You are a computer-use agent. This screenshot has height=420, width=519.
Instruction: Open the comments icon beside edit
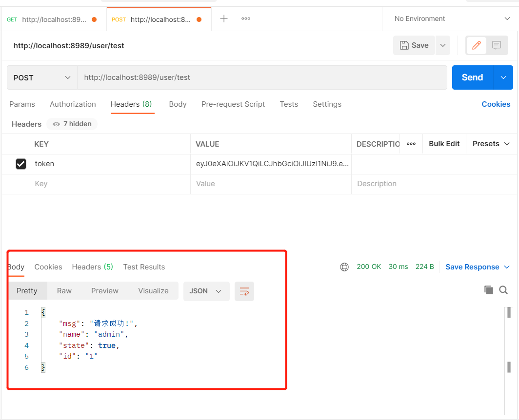[497, 45]
